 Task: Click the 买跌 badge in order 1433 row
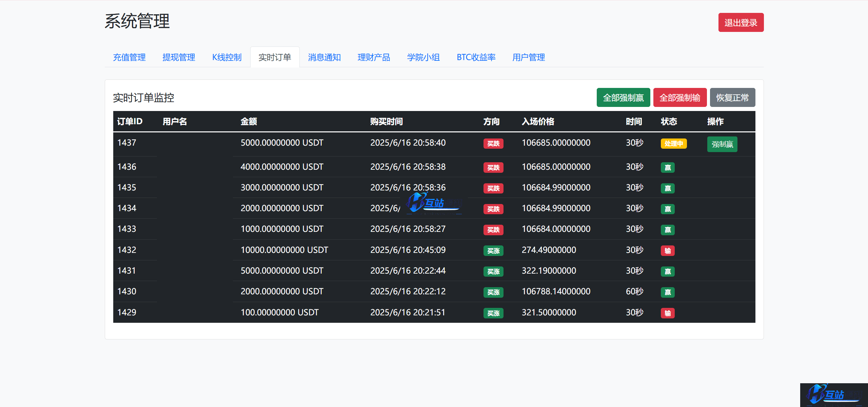tap(493, 230)
